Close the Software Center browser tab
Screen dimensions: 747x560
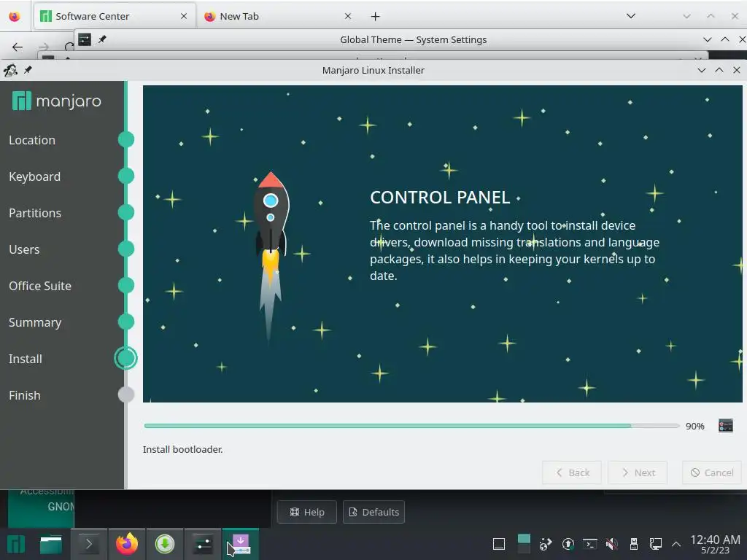pos(183,16)
